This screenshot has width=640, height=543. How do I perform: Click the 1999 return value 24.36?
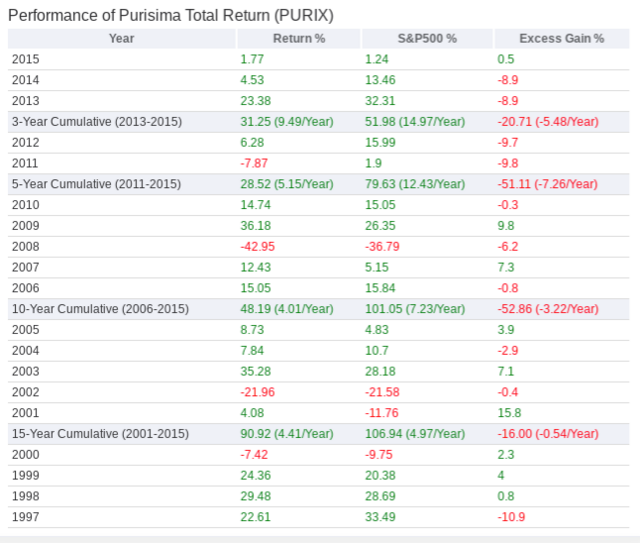[255, 476]
